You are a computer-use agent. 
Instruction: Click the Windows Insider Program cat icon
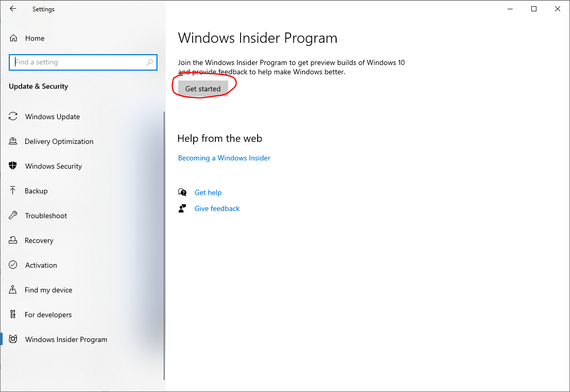click(x=13, y=339)
